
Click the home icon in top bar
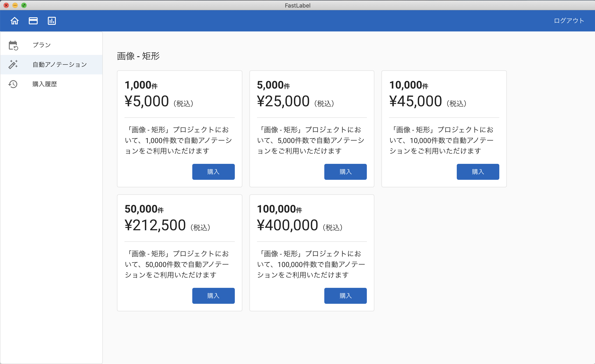click(14, 21)
